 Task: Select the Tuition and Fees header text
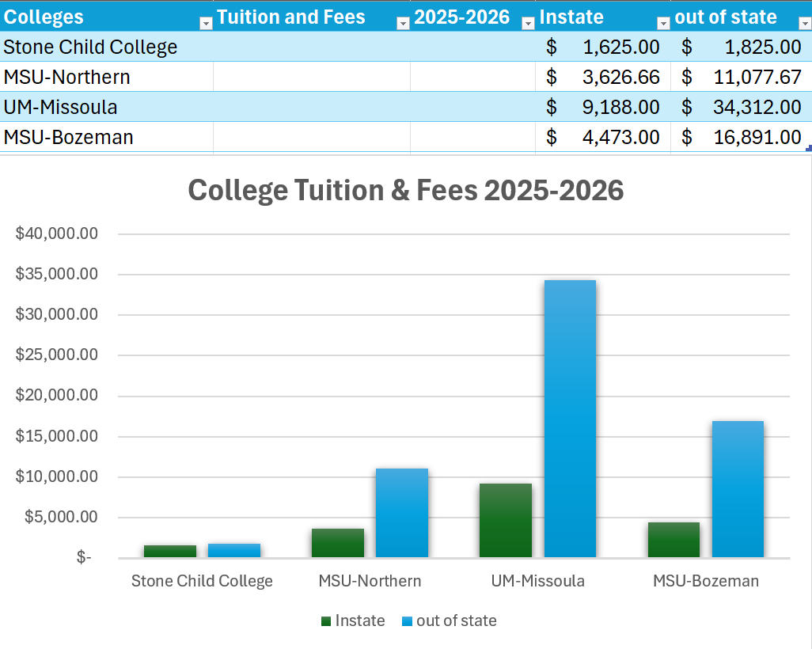click(291, 17)
